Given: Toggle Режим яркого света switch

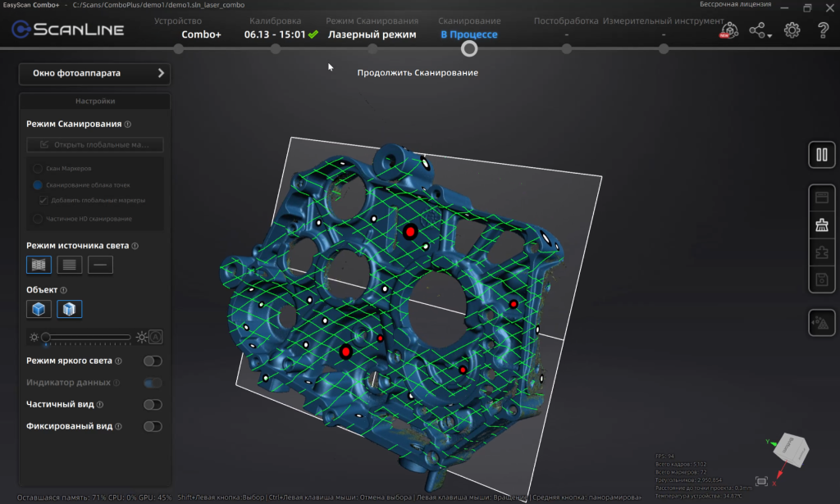Looking at the screenshot, I should [x=153, y=361].
